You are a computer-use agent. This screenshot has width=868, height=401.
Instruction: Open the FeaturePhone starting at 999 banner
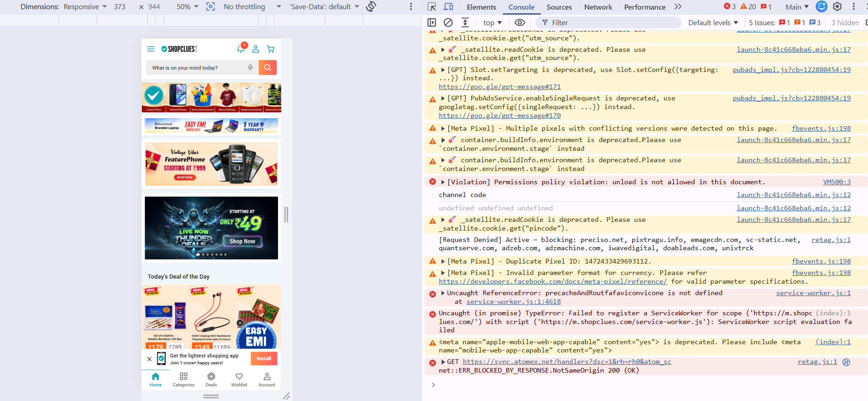click(211, 164)
